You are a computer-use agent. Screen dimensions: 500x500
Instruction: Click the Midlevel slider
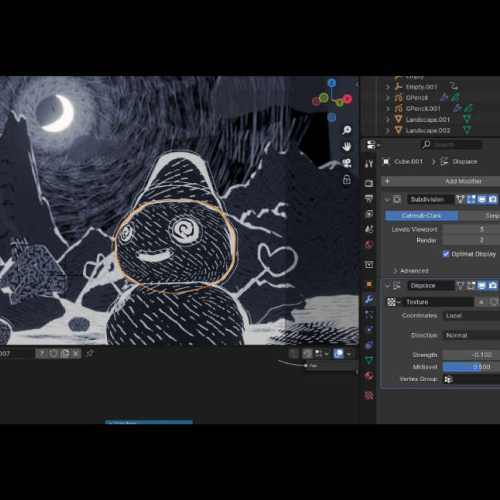coord(471,367)
